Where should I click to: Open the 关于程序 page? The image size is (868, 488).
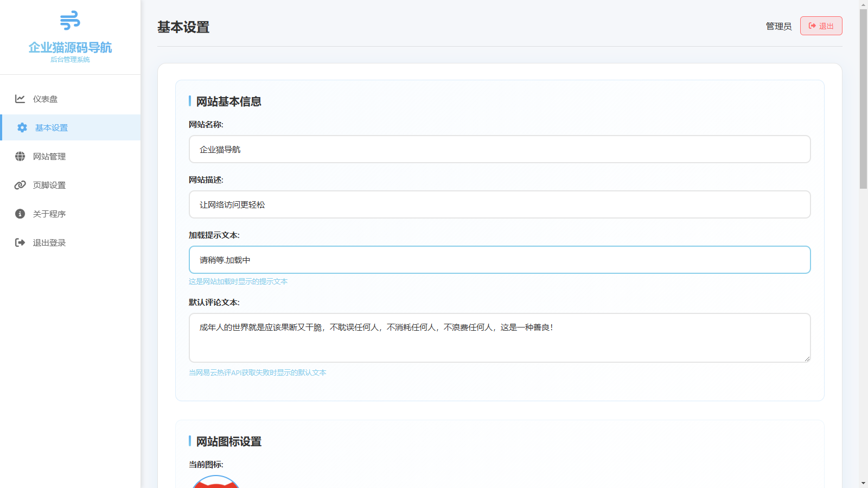tap(49, 214)
